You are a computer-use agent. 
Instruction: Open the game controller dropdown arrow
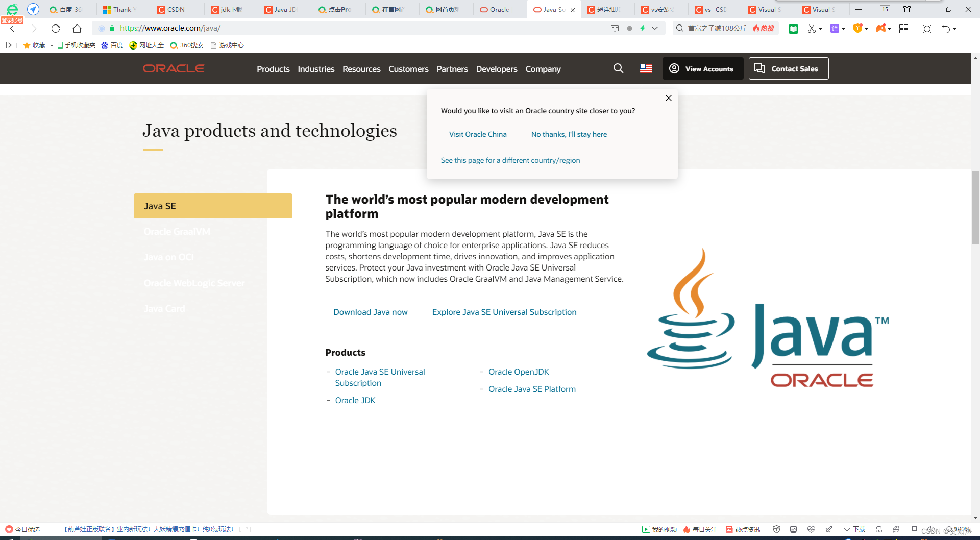889,29
